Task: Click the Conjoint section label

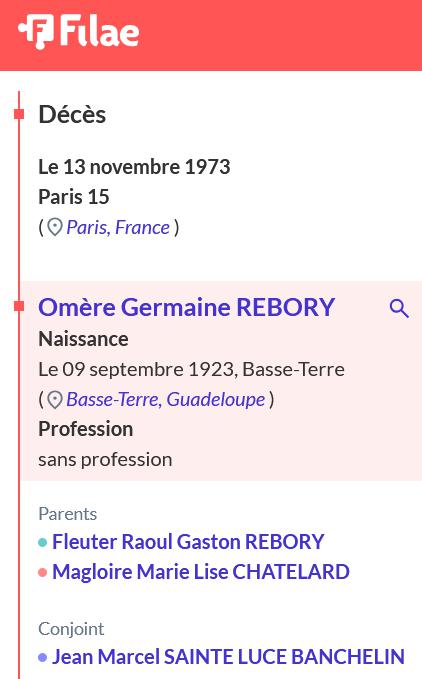Action: [x=71, y=629]
